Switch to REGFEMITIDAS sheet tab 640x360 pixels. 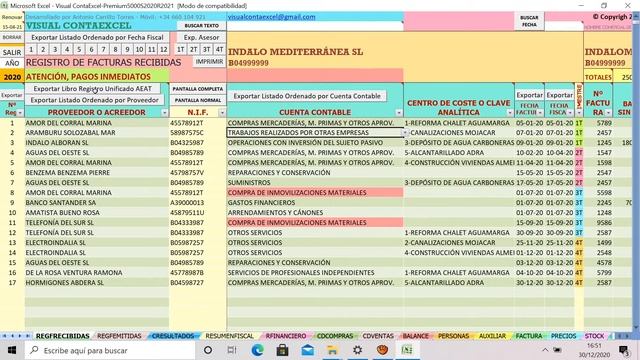(119, 336)
